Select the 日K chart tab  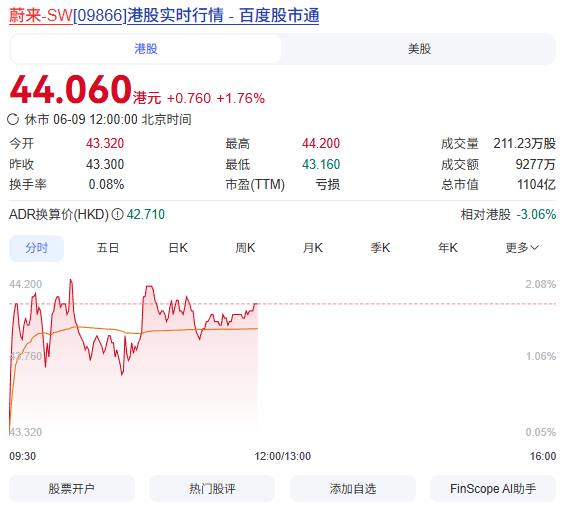click(178, 248)
